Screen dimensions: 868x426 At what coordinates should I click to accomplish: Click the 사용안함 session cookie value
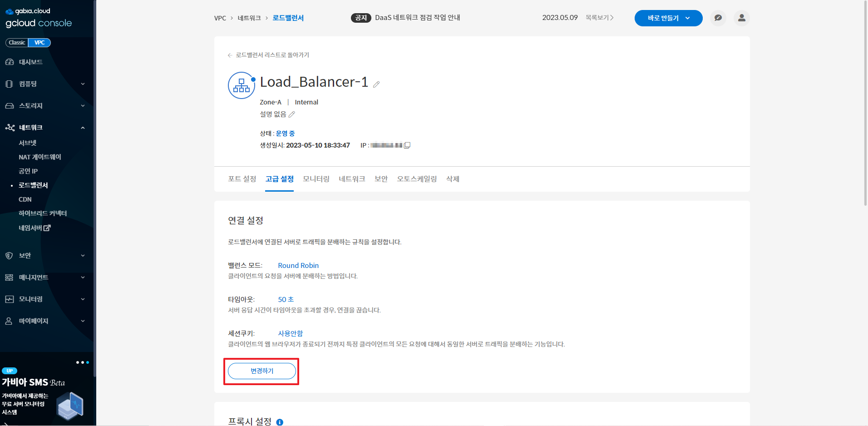pos(291,334)
